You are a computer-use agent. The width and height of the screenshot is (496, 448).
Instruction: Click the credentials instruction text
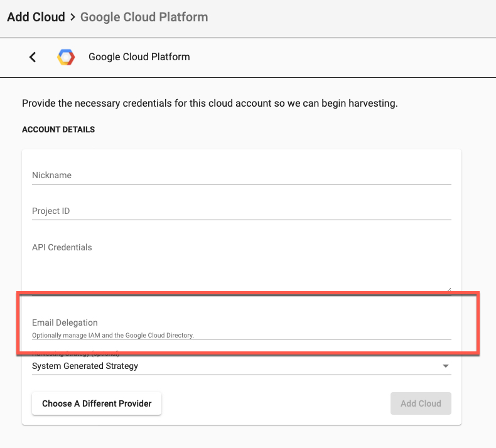coord(210,103)
